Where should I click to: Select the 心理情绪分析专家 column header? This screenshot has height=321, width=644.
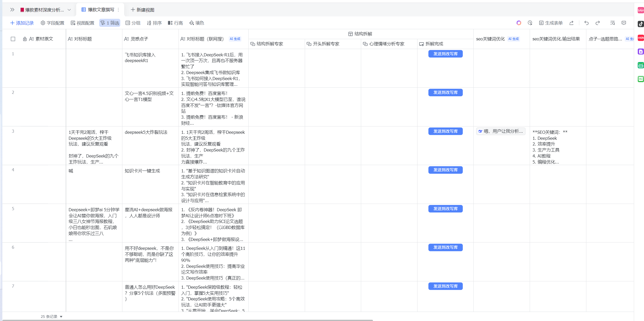389,44
